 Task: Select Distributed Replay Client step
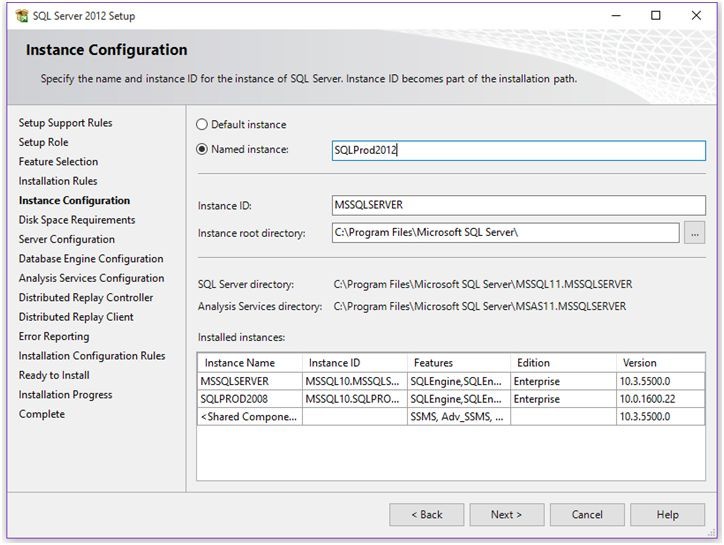point(76,317)
